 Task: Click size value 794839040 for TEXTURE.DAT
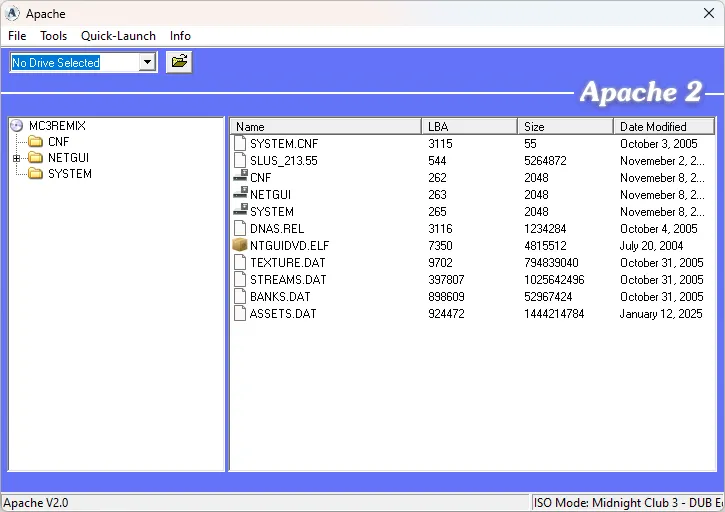(x=551, y=263)
